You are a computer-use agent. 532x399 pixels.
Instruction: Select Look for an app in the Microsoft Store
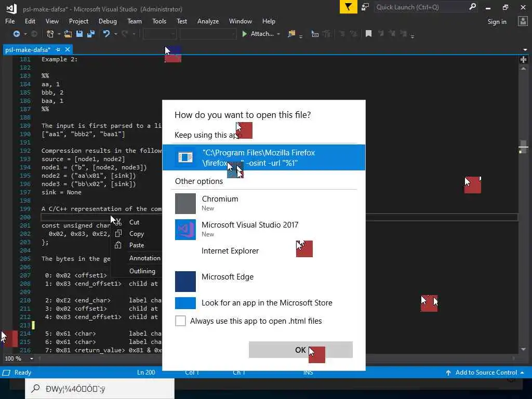(x=264, y=303)
